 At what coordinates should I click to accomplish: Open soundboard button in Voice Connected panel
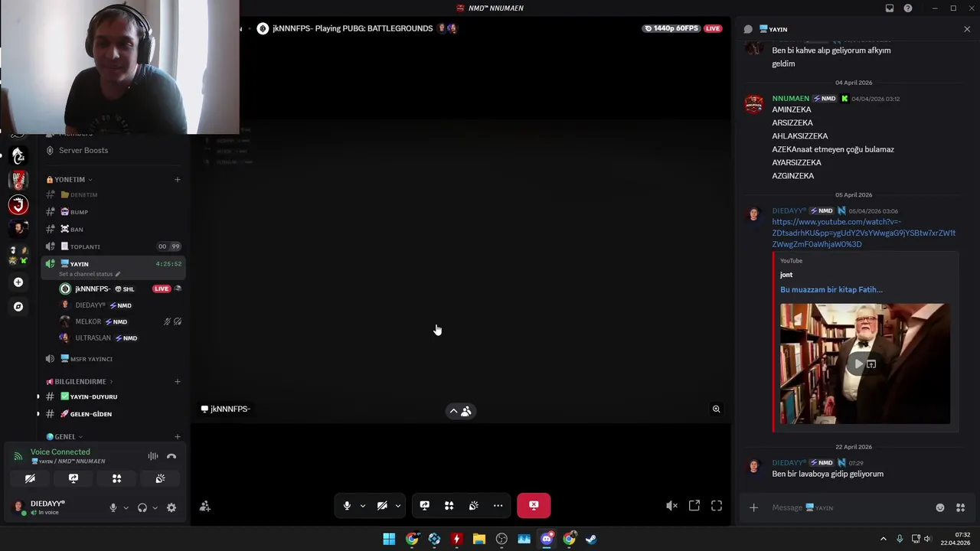(160, 478)
